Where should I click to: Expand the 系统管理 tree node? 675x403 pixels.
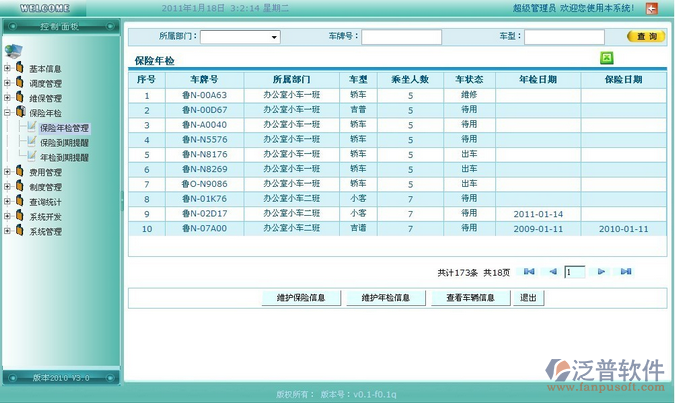point(7,231)
